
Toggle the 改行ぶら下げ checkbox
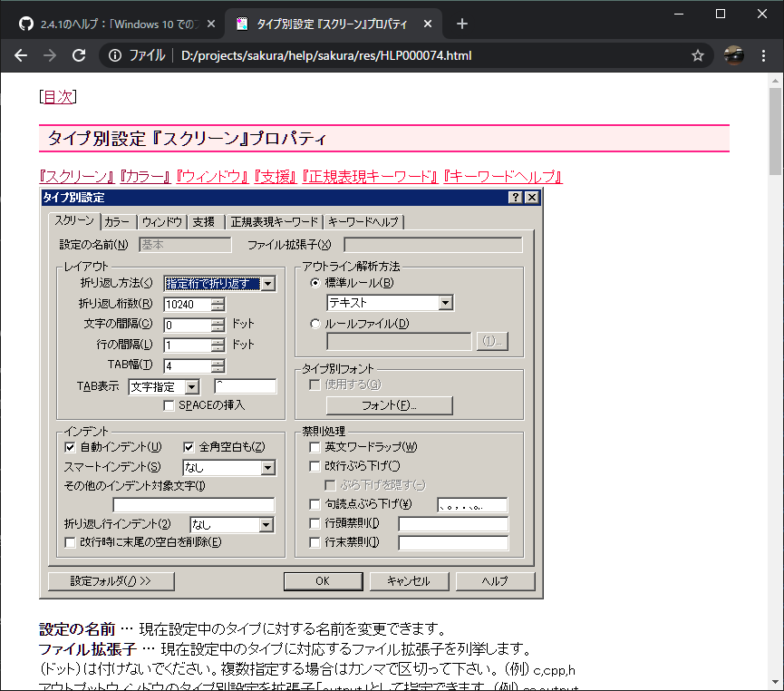click(x=315, y=466)
